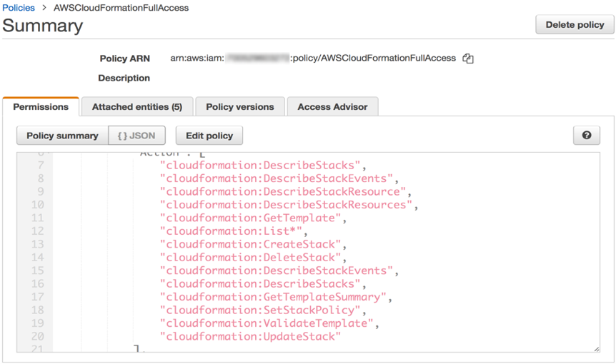Go back to Policies breadcrumb link
Screen dimensions: 616x364
pyautogui.click(x=19, y=8)
